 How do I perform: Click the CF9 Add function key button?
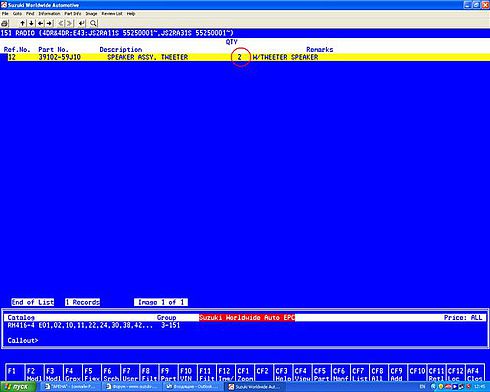399,374
